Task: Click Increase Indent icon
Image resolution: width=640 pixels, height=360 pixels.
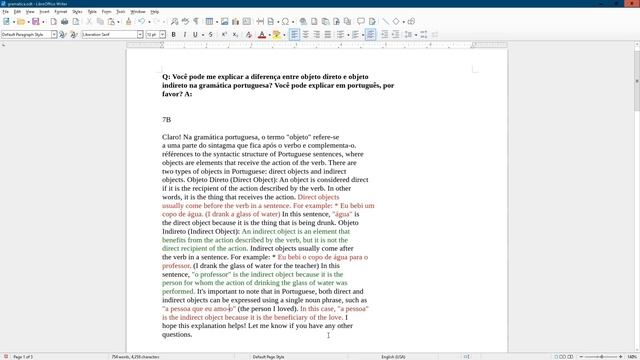Action: coord(384,35)
